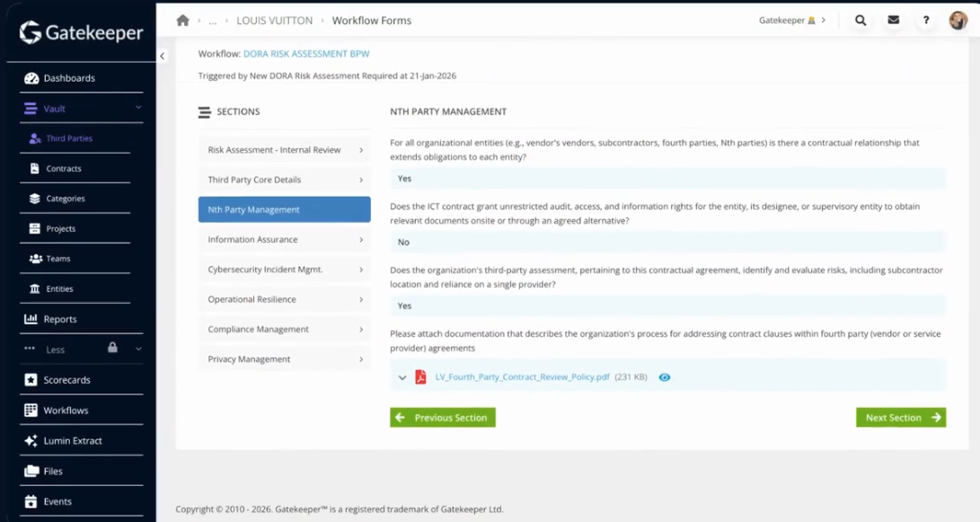The image size is (980, 522).
Task: Open messages envelope icon
Action: coord(894,20)
